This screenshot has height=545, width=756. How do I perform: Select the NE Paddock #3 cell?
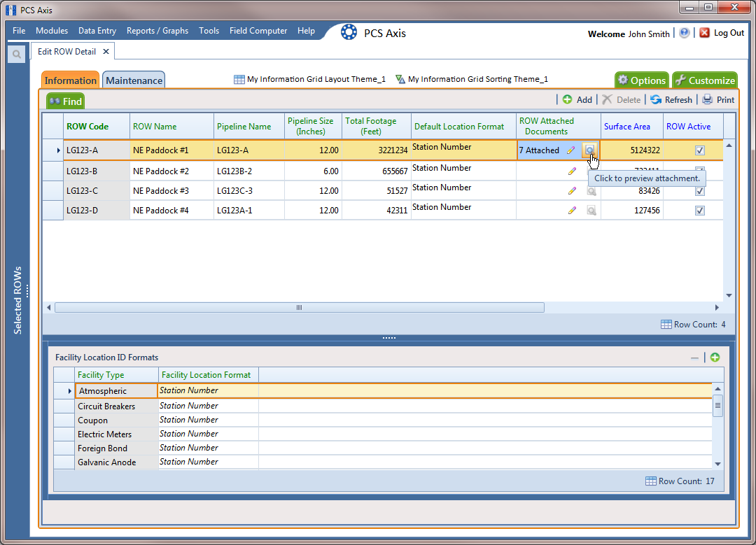[171, 191]
